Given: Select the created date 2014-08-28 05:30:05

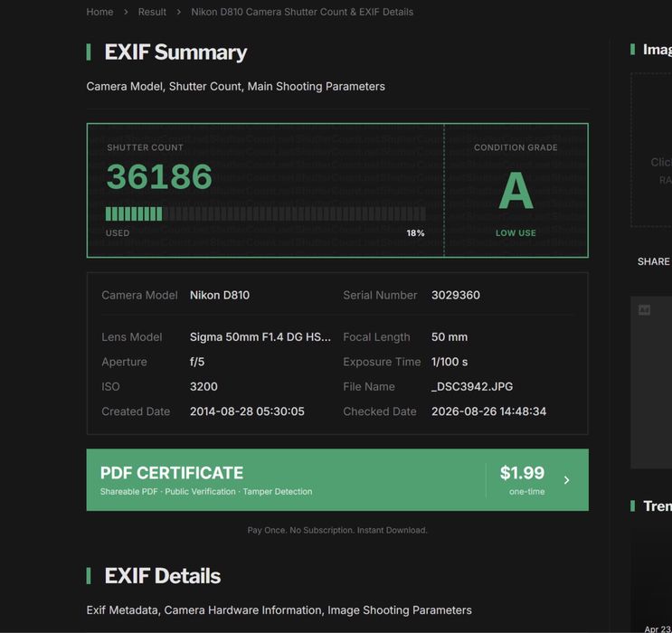Looking at the screenshot, I should 247,411.
